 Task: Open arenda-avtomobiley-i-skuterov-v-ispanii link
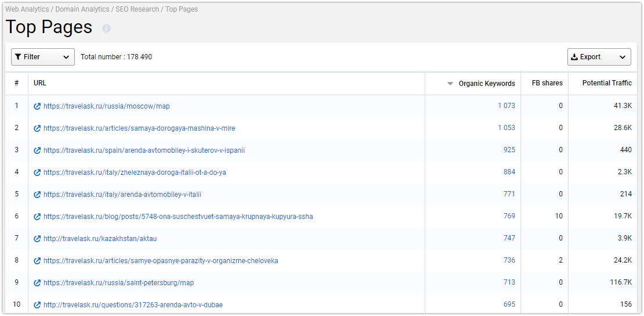[144, 150]
